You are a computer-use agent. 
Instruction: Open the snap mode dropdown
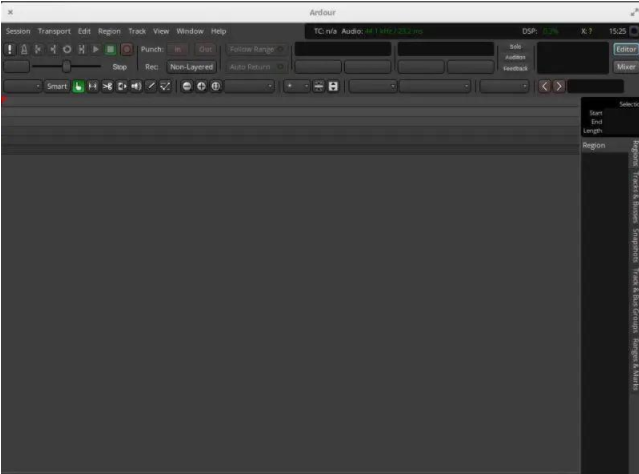[x=373, y=86]
